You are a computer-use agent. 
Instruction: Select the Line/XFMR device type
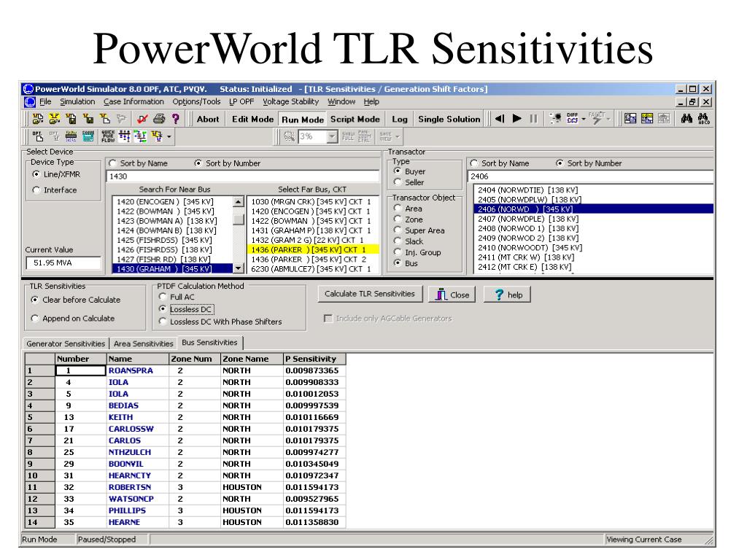tap(36, 174)
